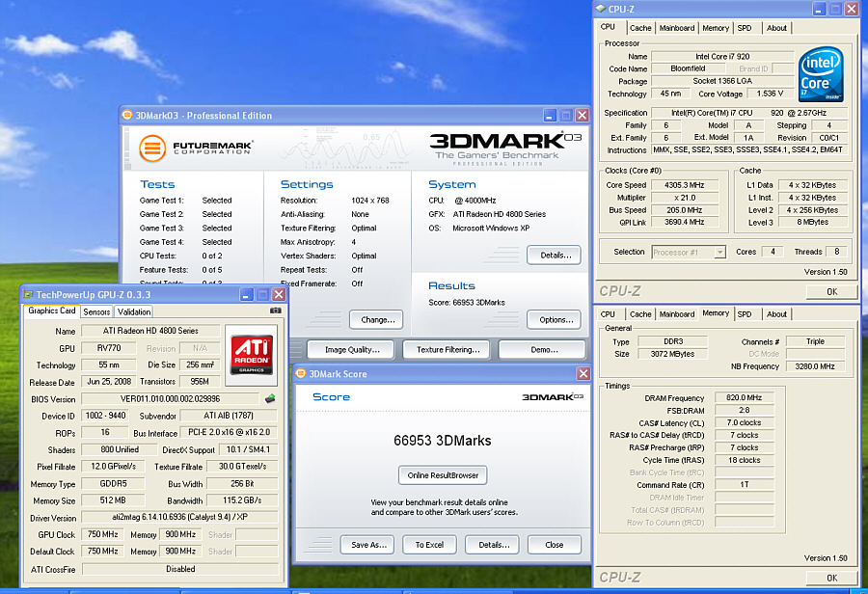Click the Core Voltage 1.536 V value
This screenshot has width=868, height=594.
coord(770,94)
